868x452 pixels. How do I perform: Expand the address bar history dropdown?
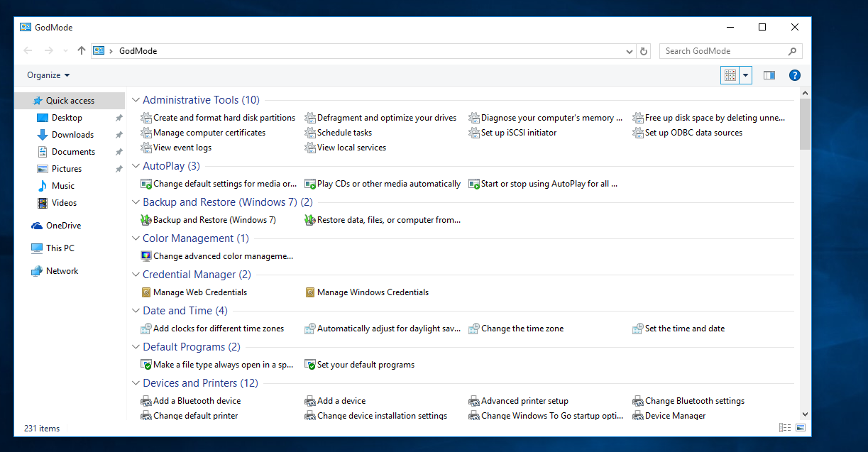click(630, 51)
